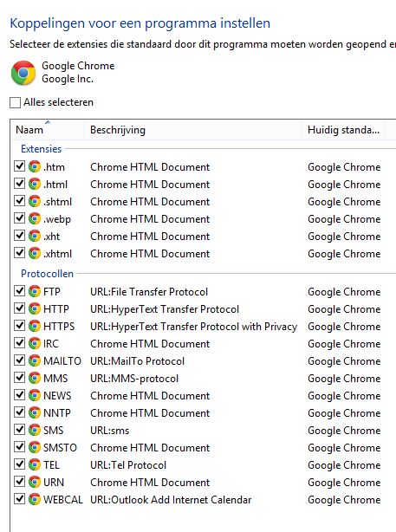396x532 pixels.
Task: Collapse the Protocollen group header
Action: 47,274
